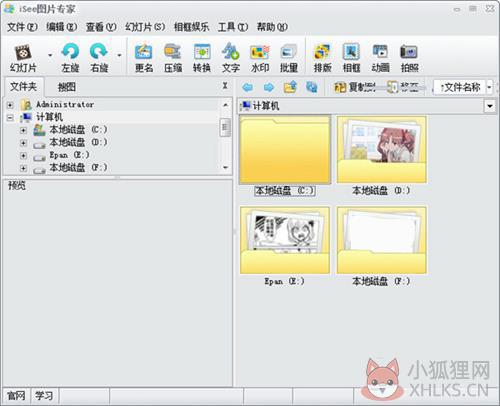This screenshot has width=500, height=406.
Task: Go up one folder level
Action: [x=290, y=87]
